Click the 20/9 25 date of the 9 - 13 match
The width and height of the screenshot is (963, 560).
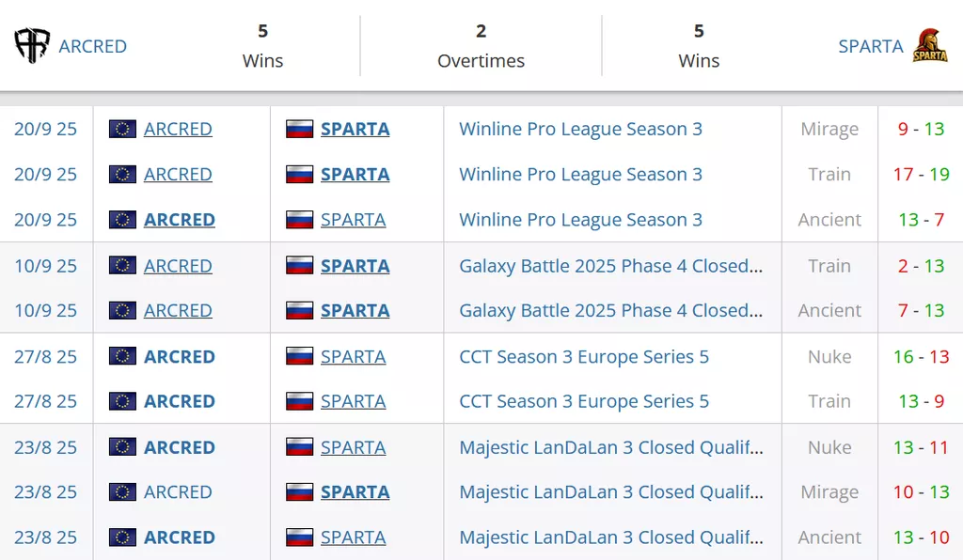(x=45, y=129)
